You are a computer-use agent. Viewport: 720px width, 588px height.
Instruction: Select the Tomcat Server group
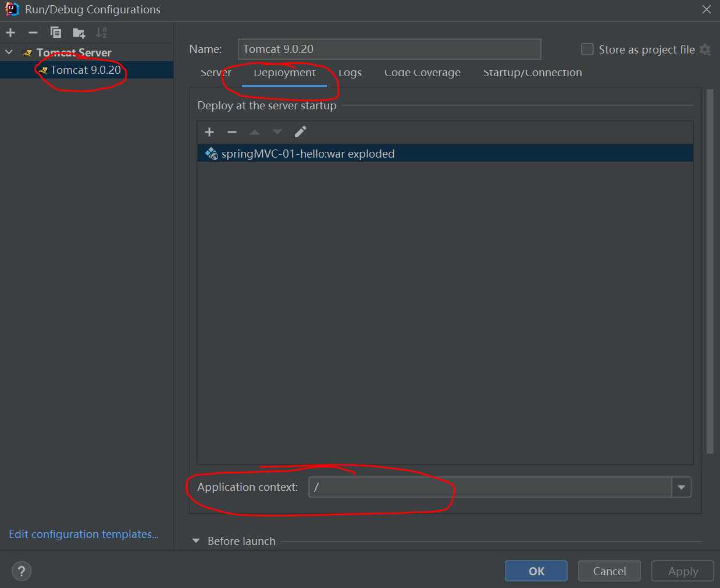[x=74, y=52]
